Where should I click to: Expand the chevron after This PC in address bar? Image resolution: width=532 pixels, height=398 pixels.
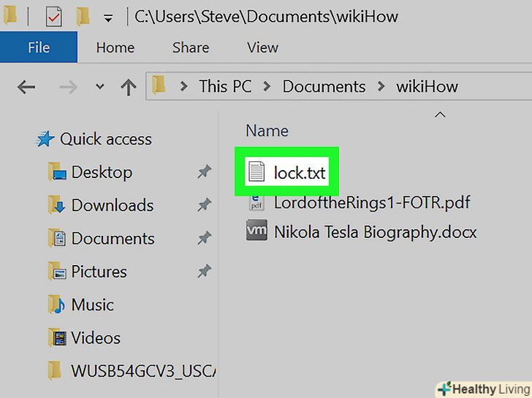click(x=267, y=86)
